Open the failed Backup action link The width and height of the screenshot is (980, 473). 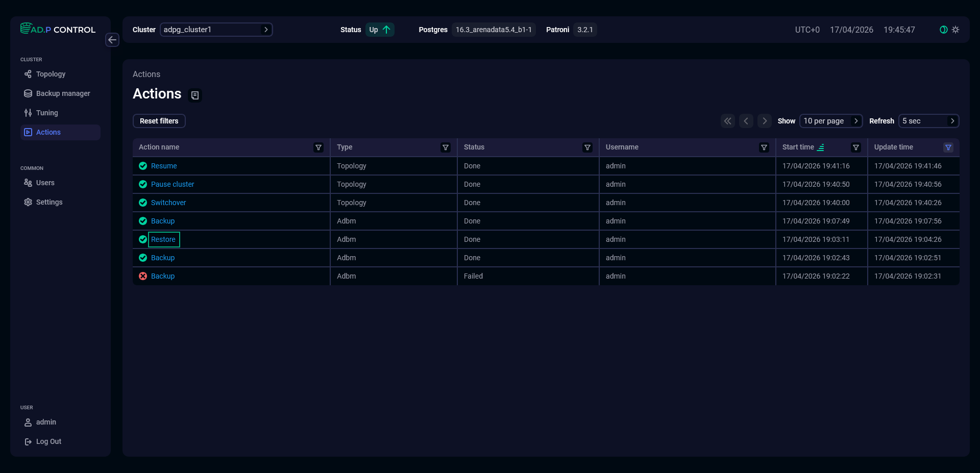163,276
